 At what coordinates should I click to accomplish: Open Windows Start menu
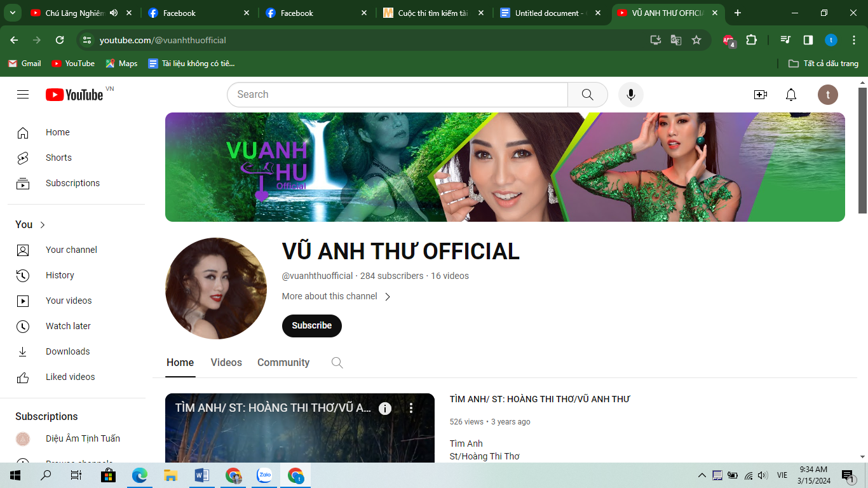(x=15, y=475)
